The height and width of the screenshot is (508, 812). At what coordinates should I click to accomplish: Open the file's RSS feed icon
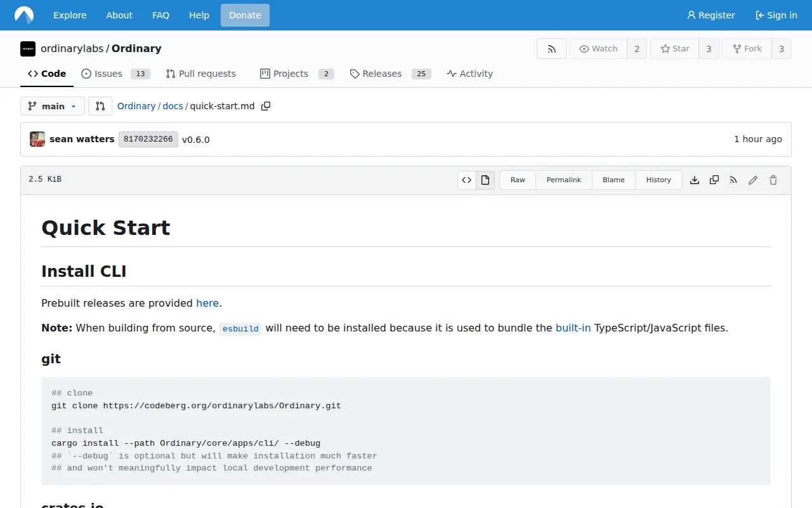(x=733, y=180)
